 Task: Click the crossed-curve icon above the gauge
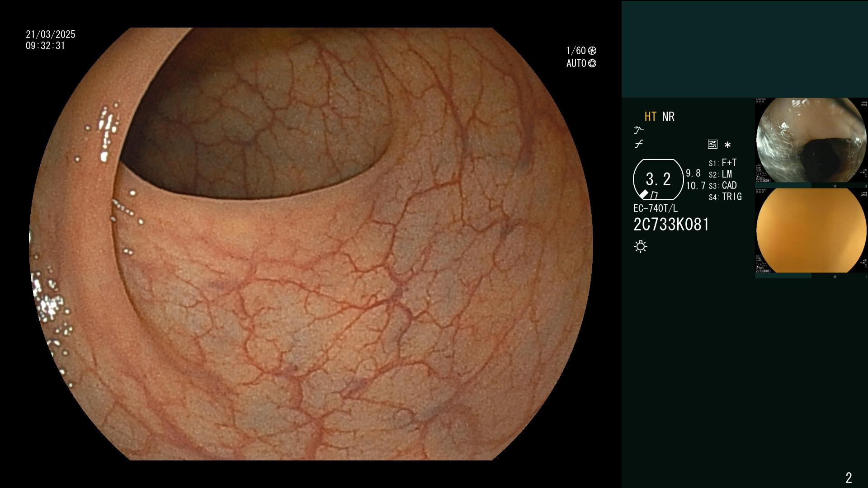pyautogui.click(x=639, y=144)
